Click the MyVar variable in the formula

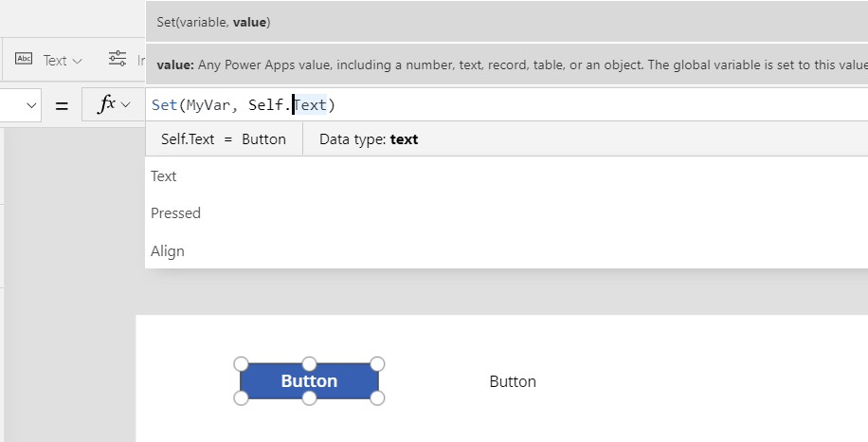pos(208,104)
